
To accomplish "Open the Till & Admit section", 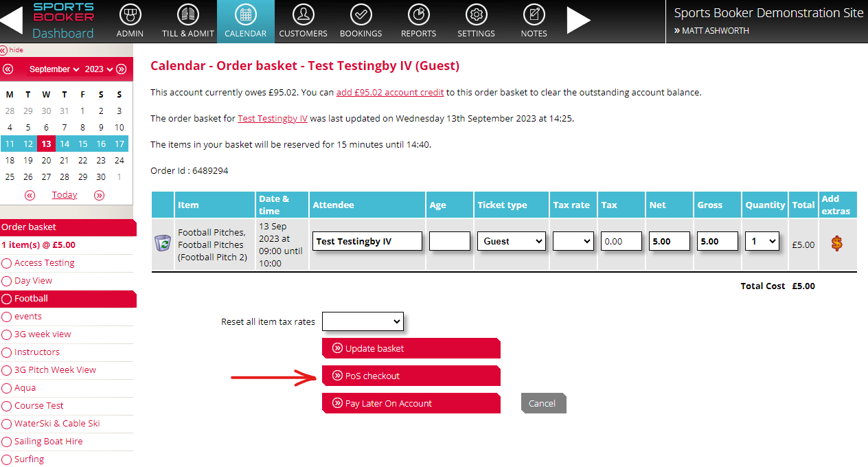I will (187, 21).
